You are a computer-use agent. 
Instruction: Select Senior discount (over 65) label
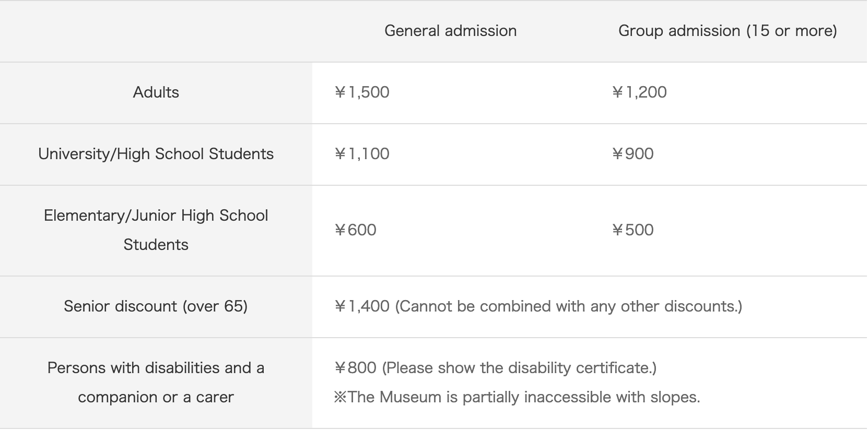(156, 306)
